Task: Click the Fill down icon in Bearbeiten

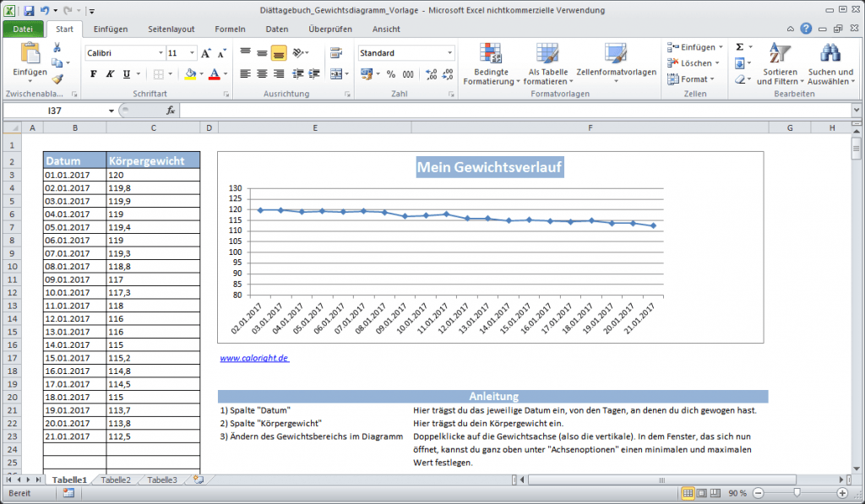Action: click(x=740, y=63)
